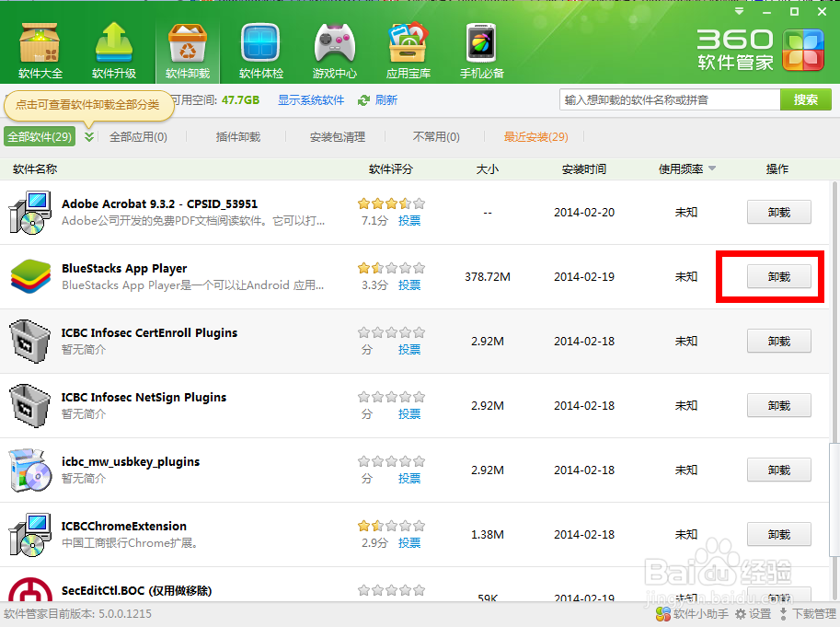This screenshot has height=627, width=840.
Task: Click the ICBCChromeExtension star rating
Action: point(391,526)
